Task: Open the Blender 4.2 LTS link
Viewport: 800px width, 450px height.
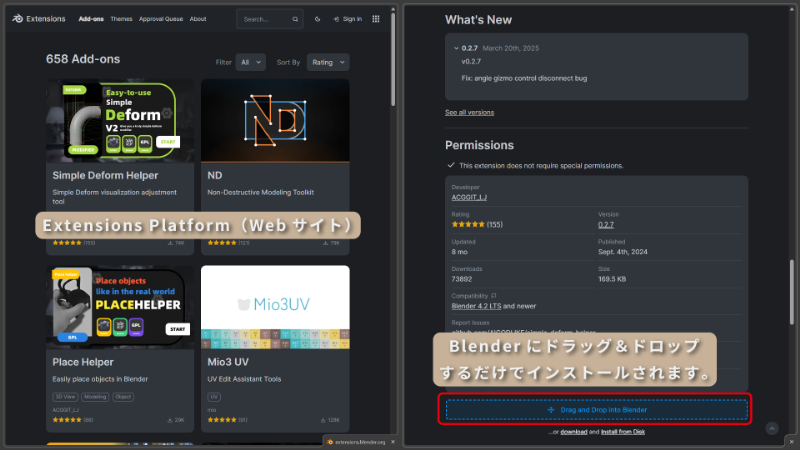Action: 476,306
